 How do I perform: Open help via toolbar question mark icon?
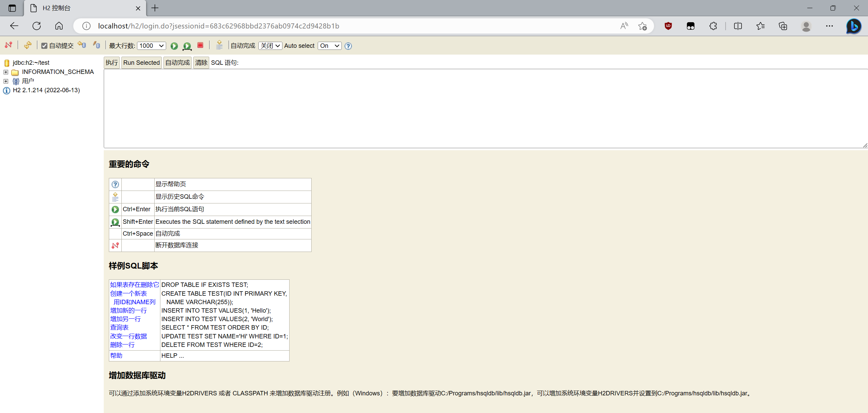348,46
